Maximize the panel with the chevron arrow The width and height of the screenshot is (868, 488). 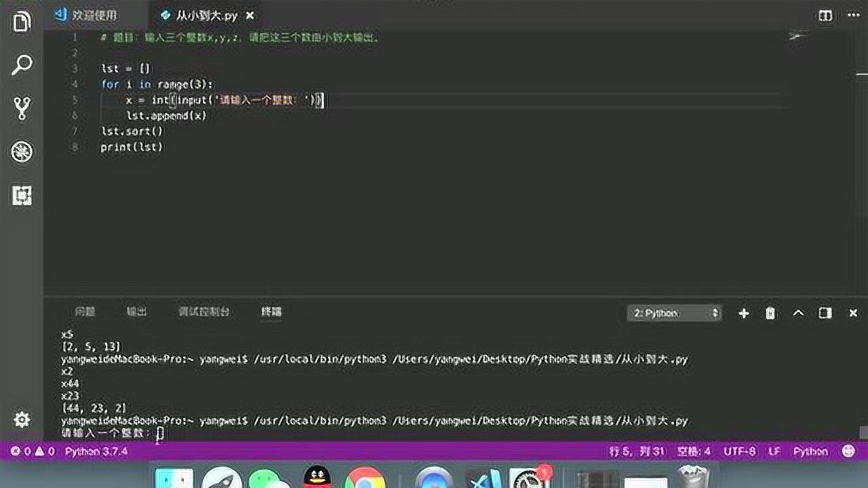point(797,313)
